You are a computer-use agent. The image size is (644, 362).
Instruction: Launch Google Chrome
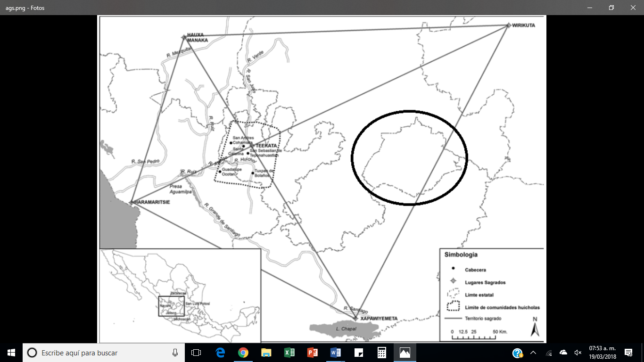pos(243,353)
